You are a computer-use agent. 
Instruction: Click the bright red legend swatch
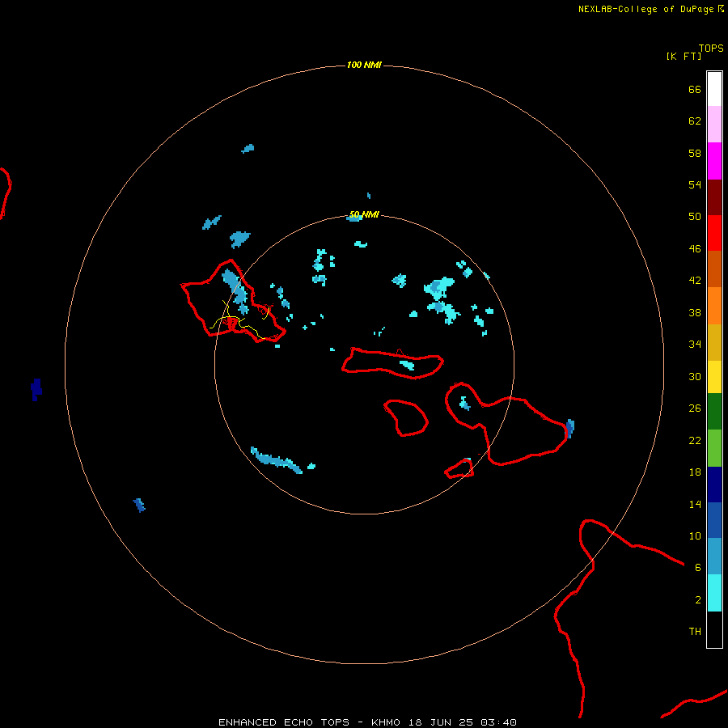click(714, 234)
